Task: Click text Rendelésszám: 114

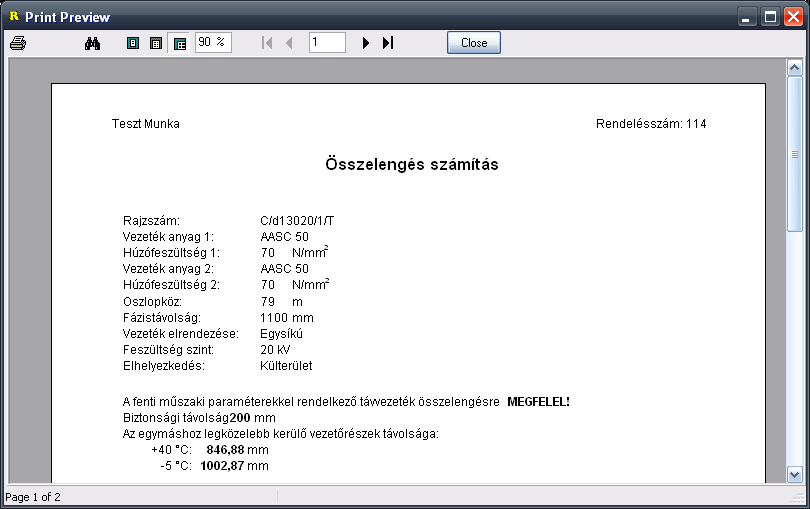Action: pos(651,124)
